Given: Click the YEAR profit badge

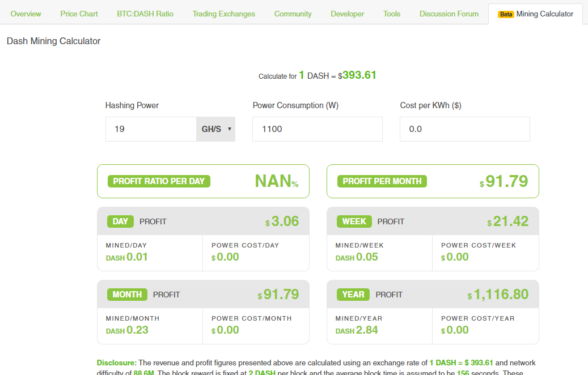Looking at the screenshot, I should pyautogui.click(x=353, y=295).
